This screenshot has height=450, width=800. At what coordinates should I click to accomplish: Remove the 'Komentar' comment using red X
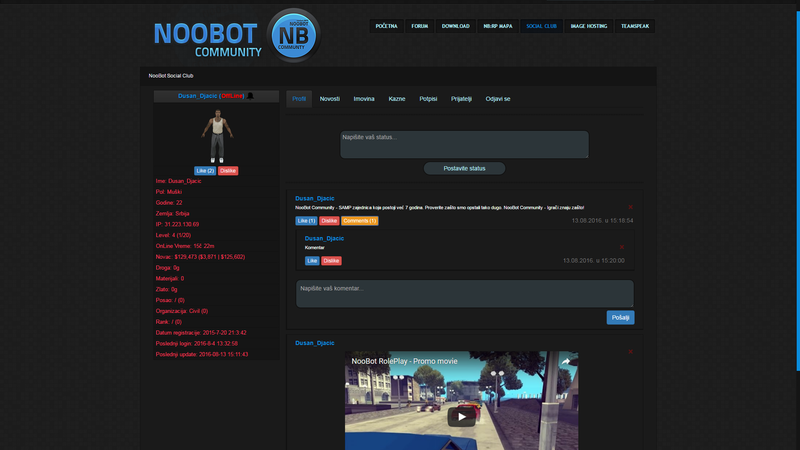(621, 247)
